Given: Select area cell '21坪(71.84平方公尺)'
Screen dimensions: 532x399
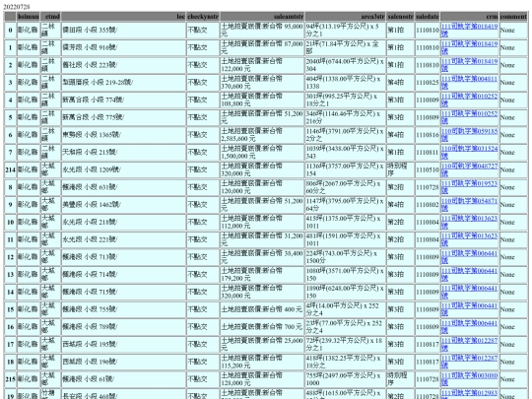Looking at the screenshot, I should pos(345,47).
